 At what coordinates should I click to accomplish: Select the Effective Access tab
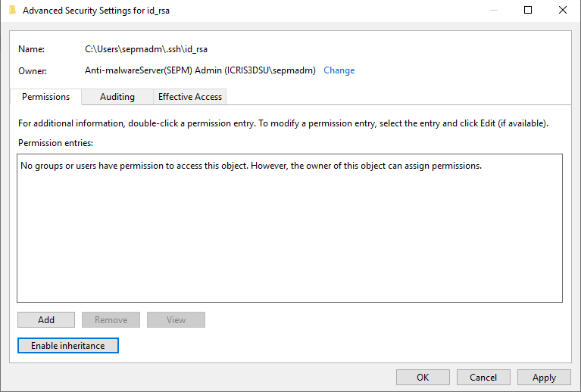pos(189,97)
